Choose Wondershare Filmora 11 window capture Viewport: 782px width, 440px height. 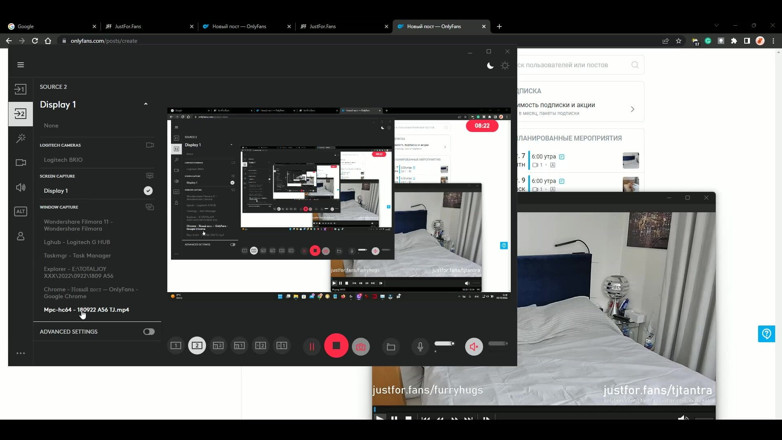(78, 225)
